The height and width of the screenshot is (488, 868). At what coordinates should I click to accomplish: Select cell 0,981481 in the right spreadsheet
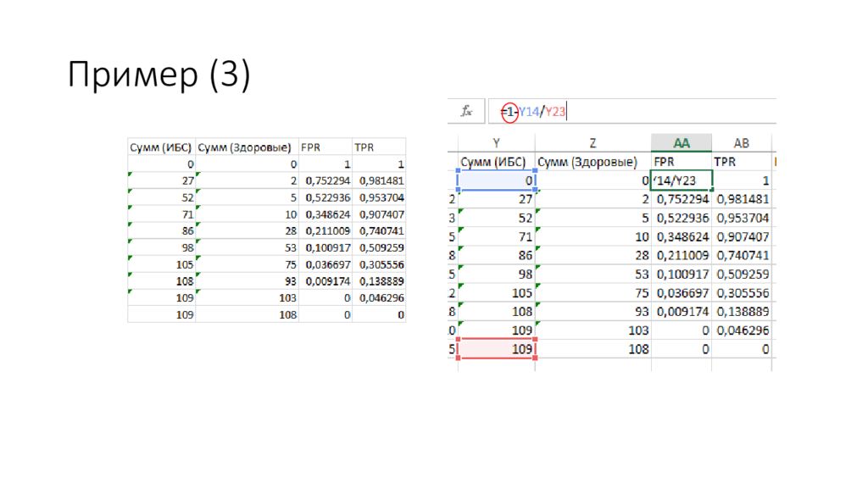pos(742,199)
